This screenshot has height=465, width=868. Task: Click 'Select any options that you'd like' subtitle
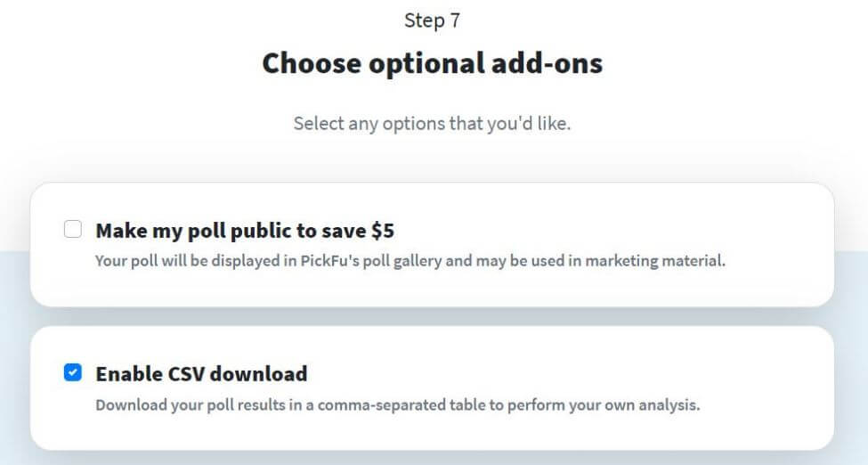tap(432, 123)
